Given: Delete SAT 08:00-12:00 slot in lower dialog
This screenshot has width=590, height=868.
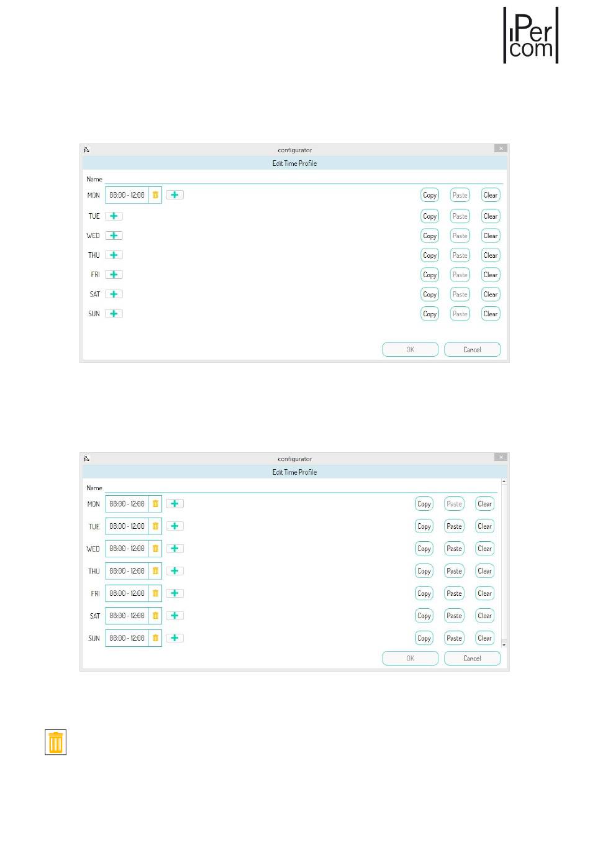Looking at the screenshot, I should [155, 616].
